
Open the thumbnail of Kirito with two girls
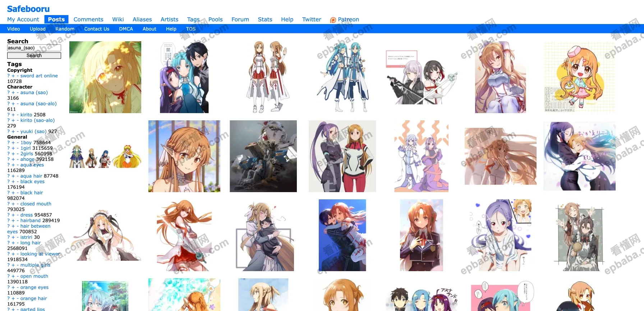tap(184, 77)
